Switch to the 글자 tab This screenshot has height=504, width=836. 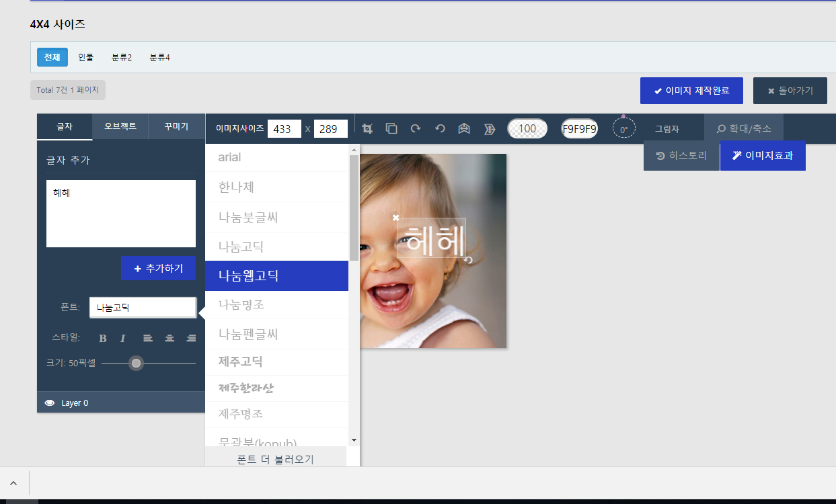tap(65, 126)
